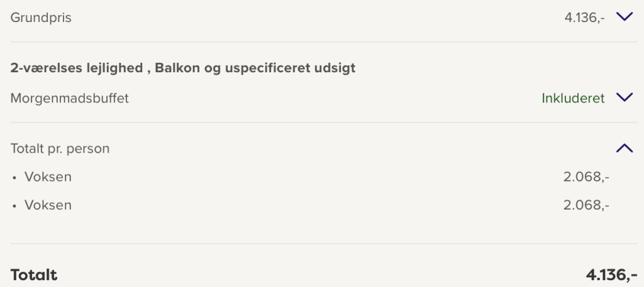Click the first Voksen price 2.068,-
The width and height of the screenshot is (644, 287).
click(586, 177)
